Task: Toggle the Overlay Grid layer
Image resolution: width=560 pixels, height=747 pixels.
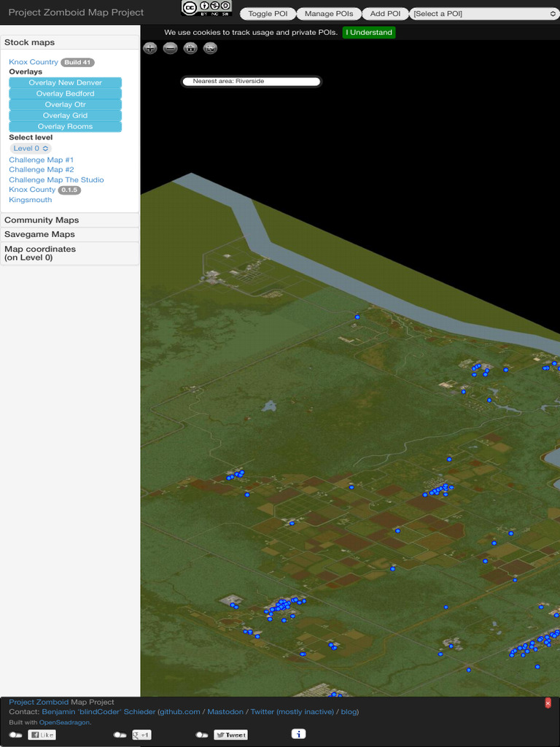Action: pos(65,116)
